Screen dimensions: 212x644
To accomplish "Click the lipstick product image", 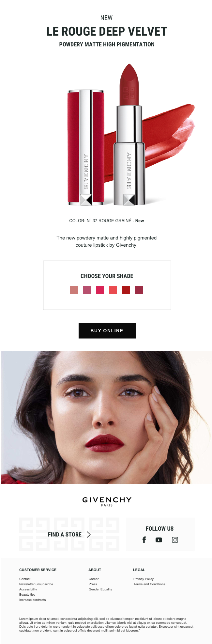I will tap(130, 135).
